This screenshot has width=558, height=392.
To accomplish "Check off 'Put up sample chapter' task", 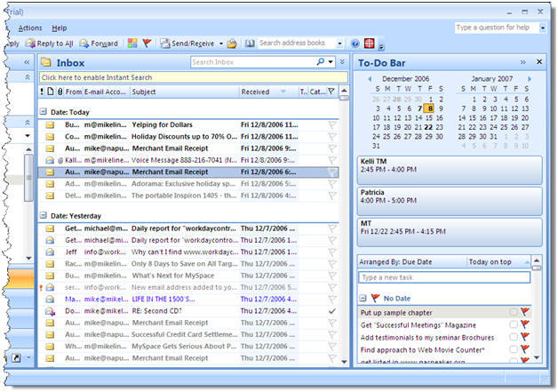I will (514, 313).
